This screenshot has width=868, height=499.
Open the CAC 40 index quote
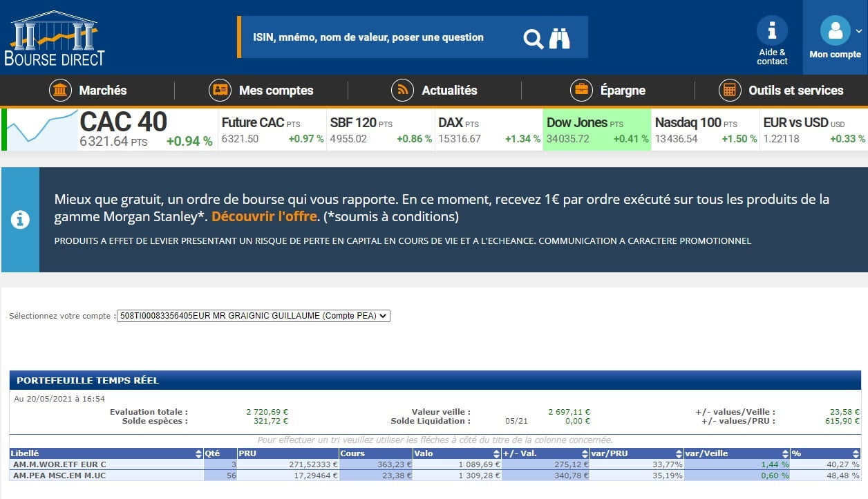click(147, 129)
